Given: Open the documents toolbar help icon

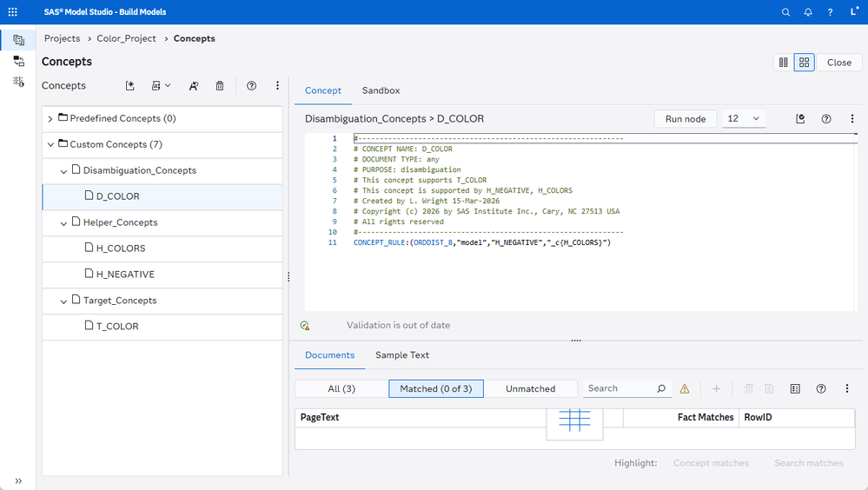Looking at the screenshot, I should coord(821,388).
